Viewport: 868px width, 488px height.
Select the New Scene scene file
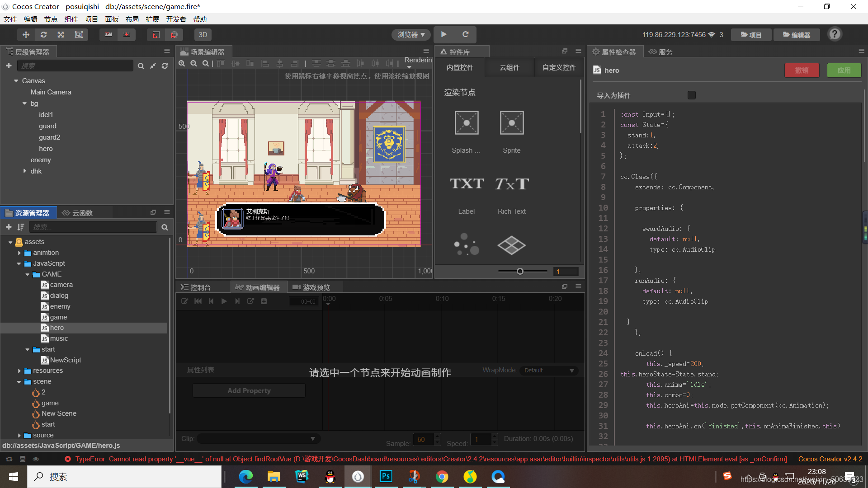[59, 414]
